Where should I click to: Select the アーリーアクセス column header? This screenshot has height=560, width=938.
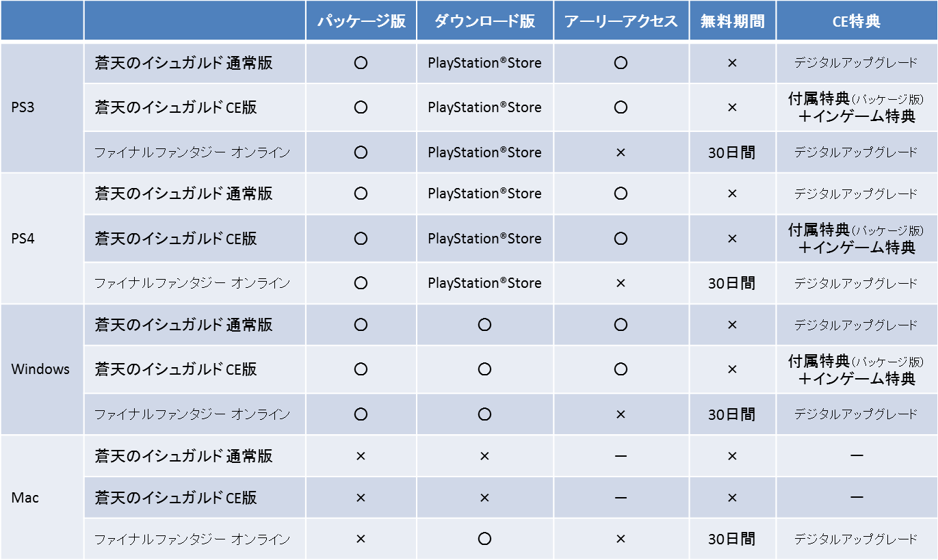coord(621,21)
